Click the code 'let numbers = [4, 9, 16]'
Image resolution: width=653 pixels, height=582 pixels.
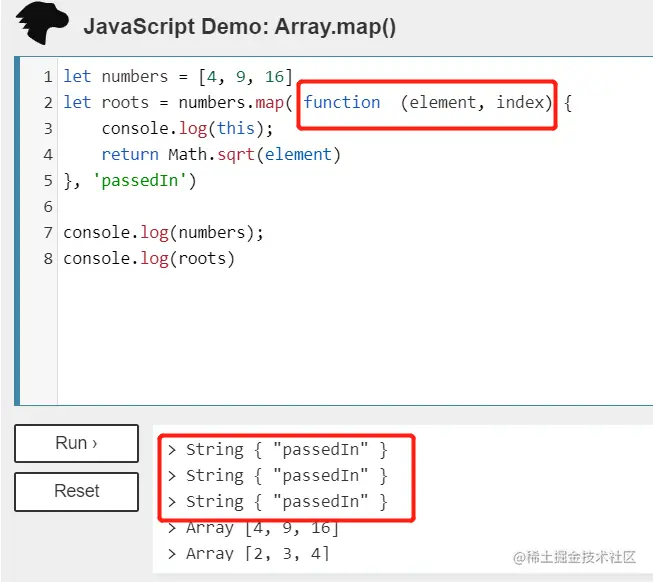(x=178, y=77)
